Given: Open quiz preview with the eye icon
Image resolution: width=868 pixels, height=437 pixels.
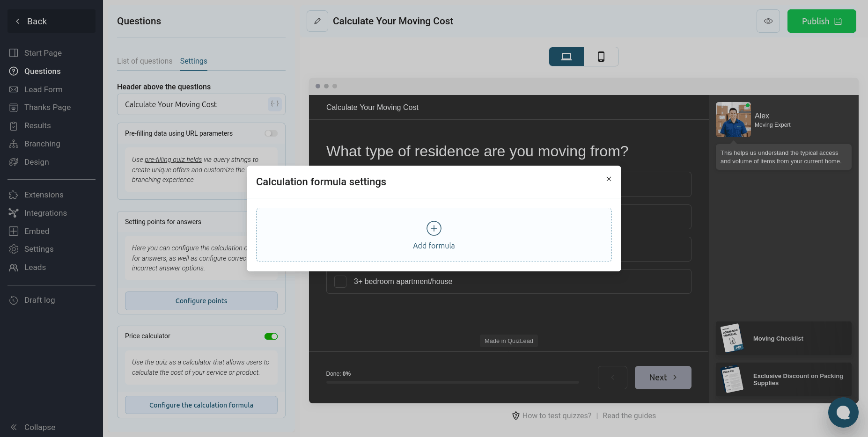Looking at the screenshot, I should pyautogui.click(x=768, y=21).
